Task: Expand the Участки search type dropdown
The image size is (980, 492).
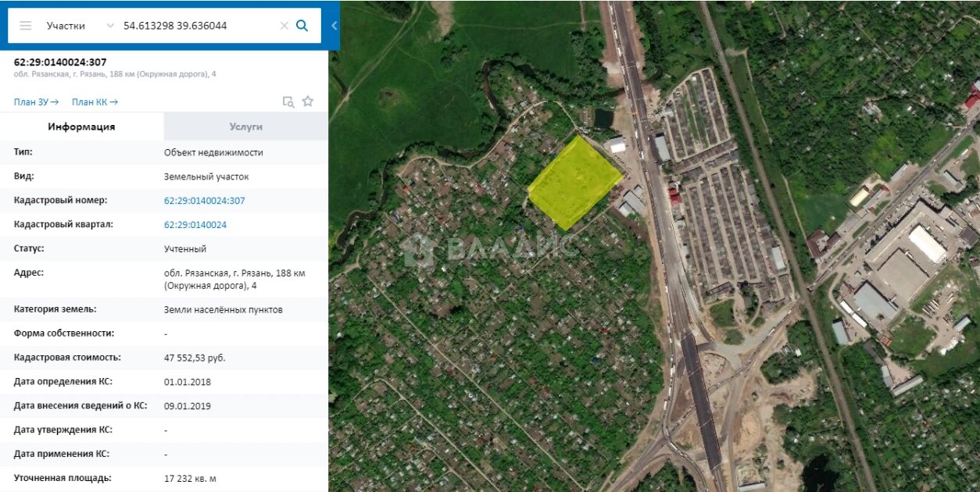Action: pos(109,26)
